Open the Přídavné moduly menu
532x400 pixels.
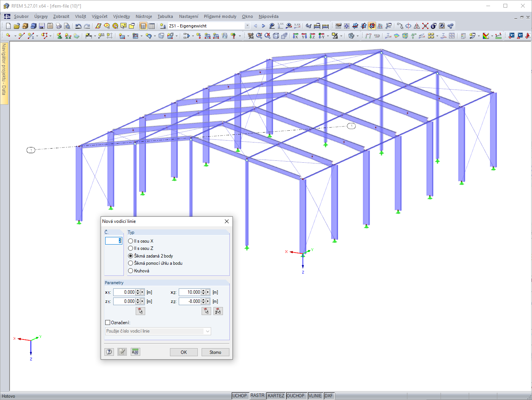point(220,16)
